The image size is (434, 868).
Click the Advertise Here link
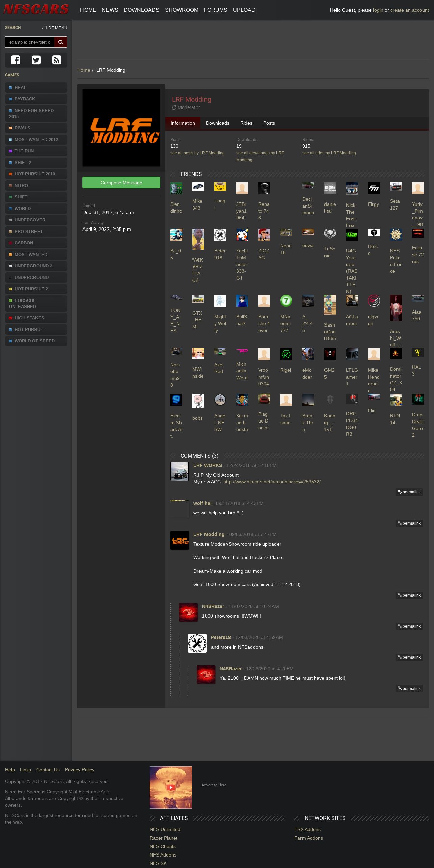coord(214,785)
